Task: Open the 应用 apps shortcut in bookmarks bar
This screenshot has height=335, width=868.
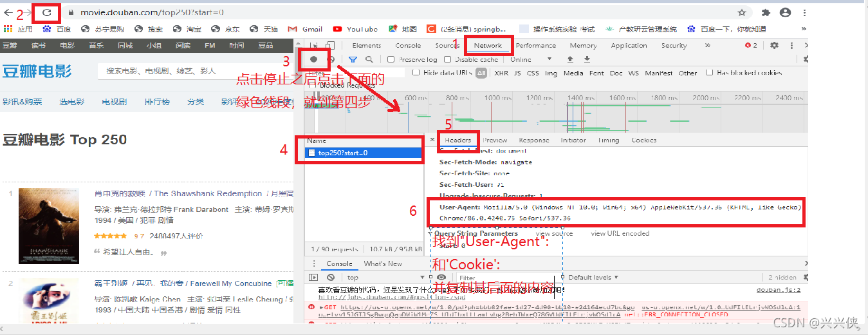Action: click(18, 29)
